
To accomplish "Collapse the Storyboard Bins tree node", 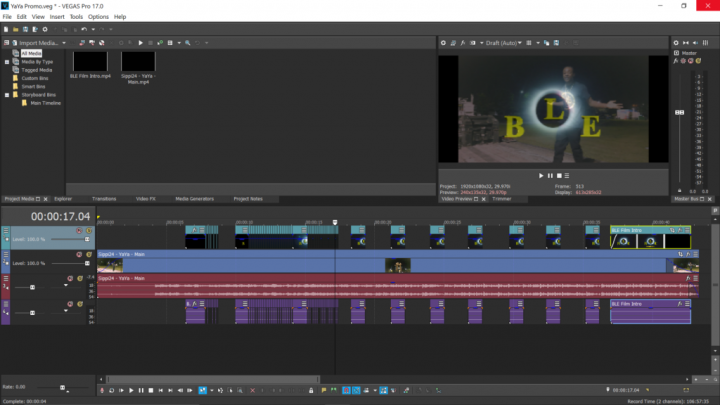I will [7, 95].
